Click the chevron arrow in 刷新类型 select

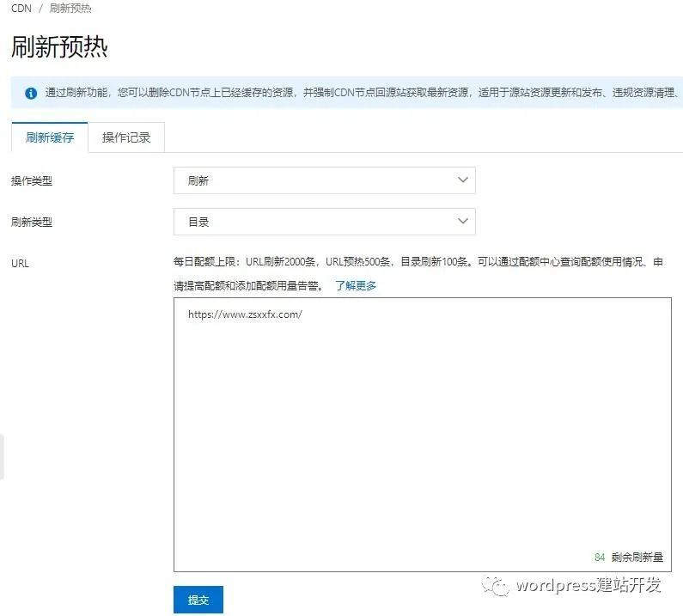coord(463,222)
